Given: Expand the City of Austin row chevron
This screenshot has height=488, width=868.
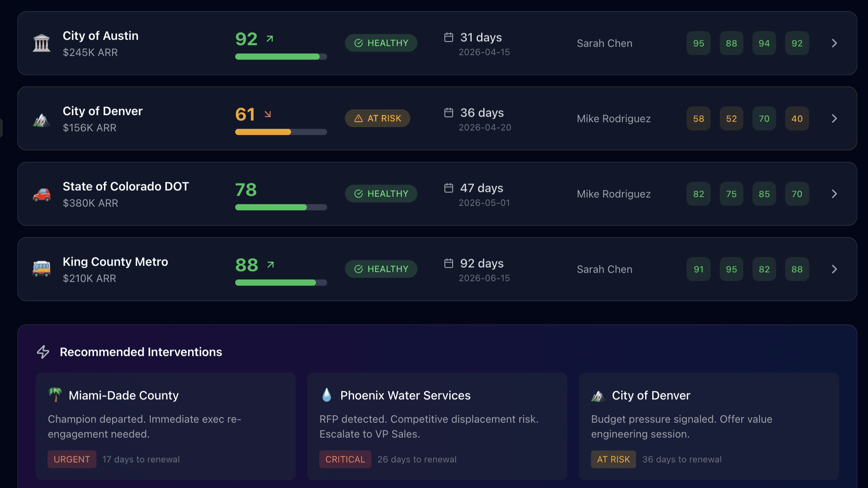Looking at the screenshot, I should pos(834,43).
